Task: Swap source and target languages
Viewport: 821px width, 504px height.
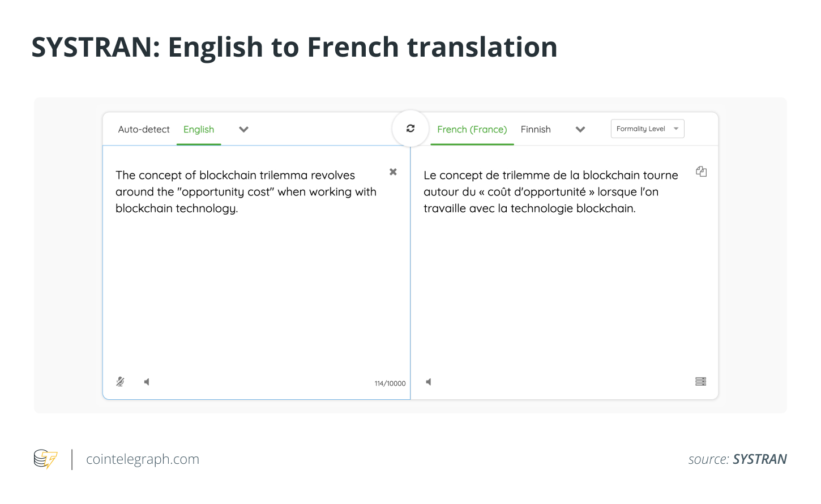Action: [x=411, y=129]
